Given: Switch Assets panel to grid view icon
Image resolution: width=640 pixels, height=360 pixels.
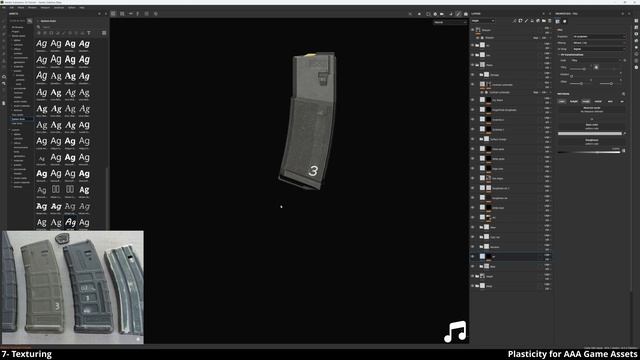Looking at the screenshot, I should tap(104, 33).
